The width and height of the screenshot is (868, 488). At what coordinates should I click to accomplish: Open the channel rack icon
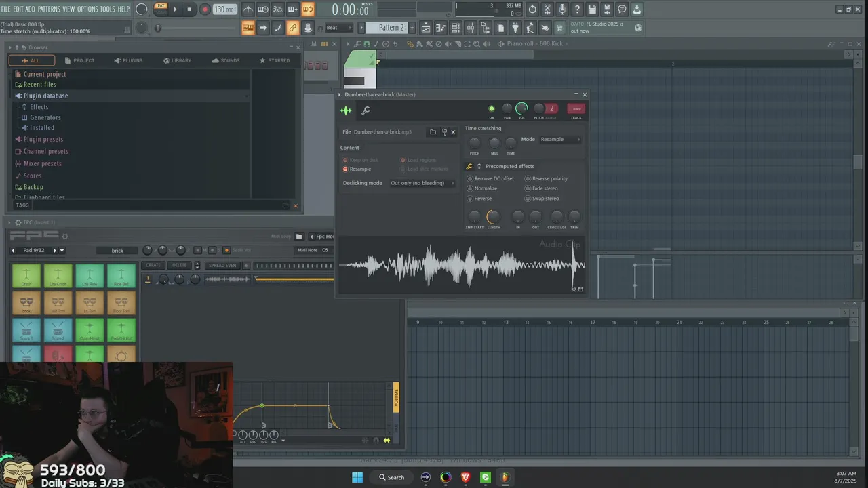pos(455,28)
